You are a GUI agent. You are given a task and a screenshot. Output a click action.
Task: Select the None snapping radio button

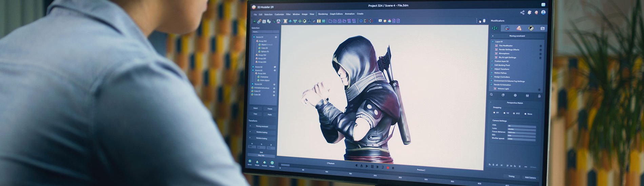525,114
